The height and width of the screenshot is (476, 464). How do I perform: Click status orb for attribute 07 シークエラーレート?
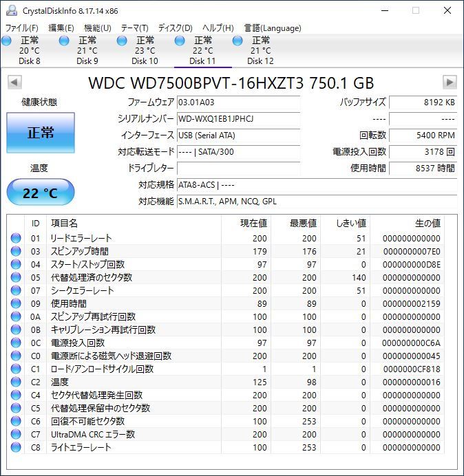tap(16, 290)
